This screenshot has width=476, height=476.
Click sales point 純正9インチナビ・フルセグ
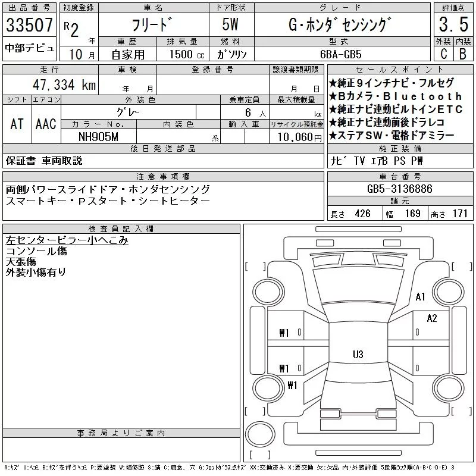[x=392, y=83]
